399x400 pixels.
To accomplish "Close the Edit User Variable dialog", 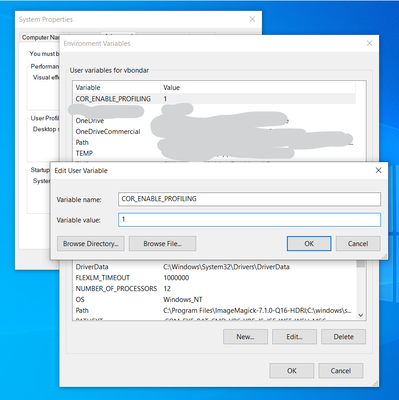I will click(x=378, y=170).
